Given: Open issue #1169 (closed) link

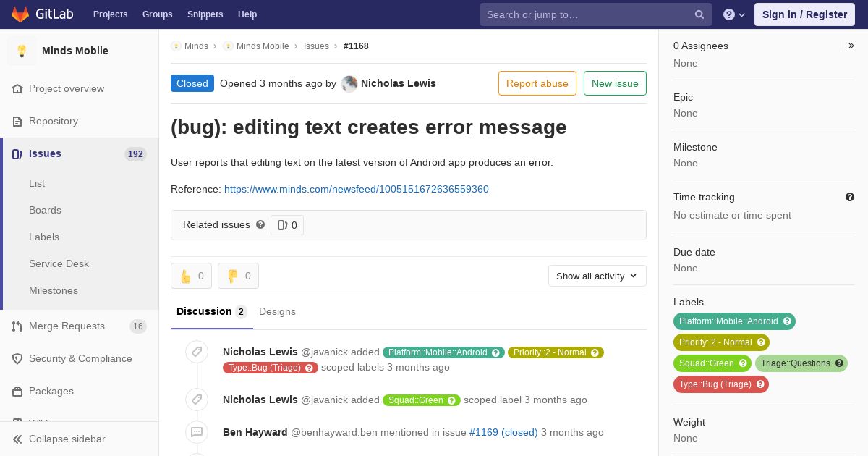Looking at the screenshot, I should [x=503, y=432].
